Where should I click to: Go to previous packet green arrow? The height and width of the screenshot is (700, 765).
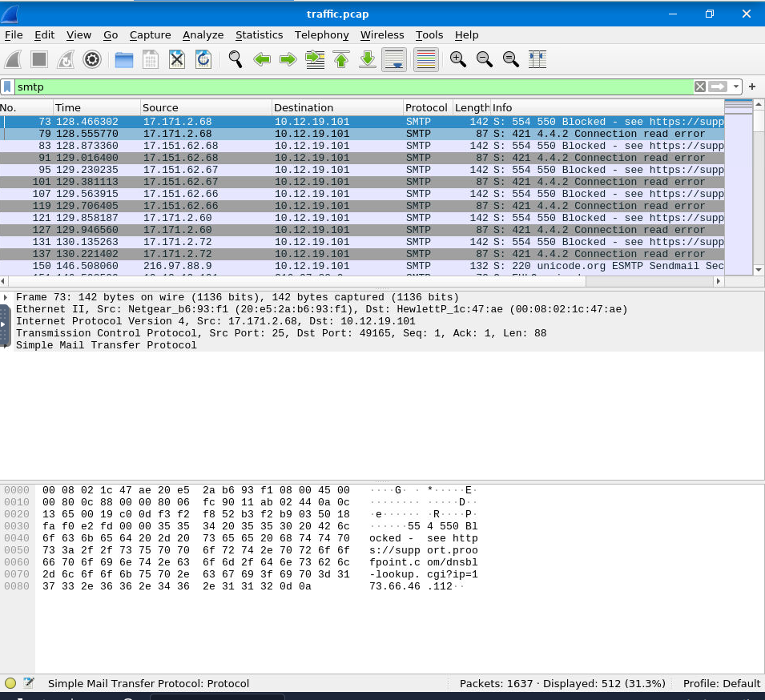(262, 59)
